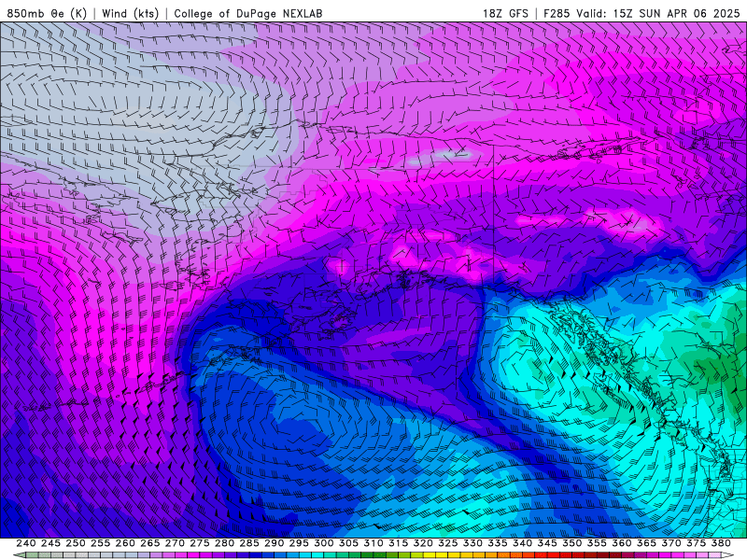Click the 245 value on the color scale
This screenshot has width=747, height=560.
(x=50, y=543)
